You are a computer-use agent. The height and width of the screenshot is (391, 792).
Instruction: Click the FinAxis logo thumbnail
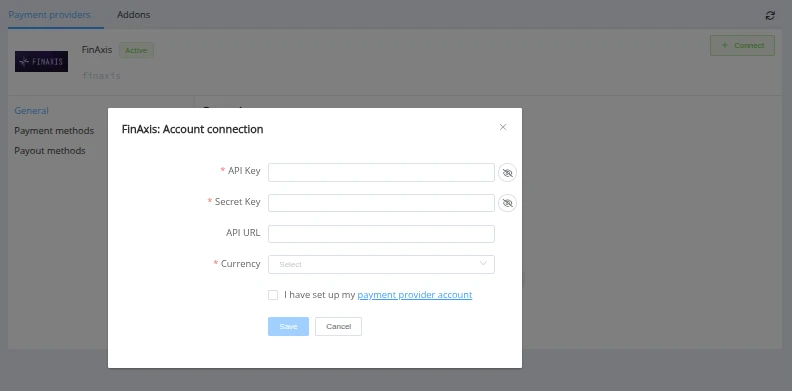click(x=41, y=61)
